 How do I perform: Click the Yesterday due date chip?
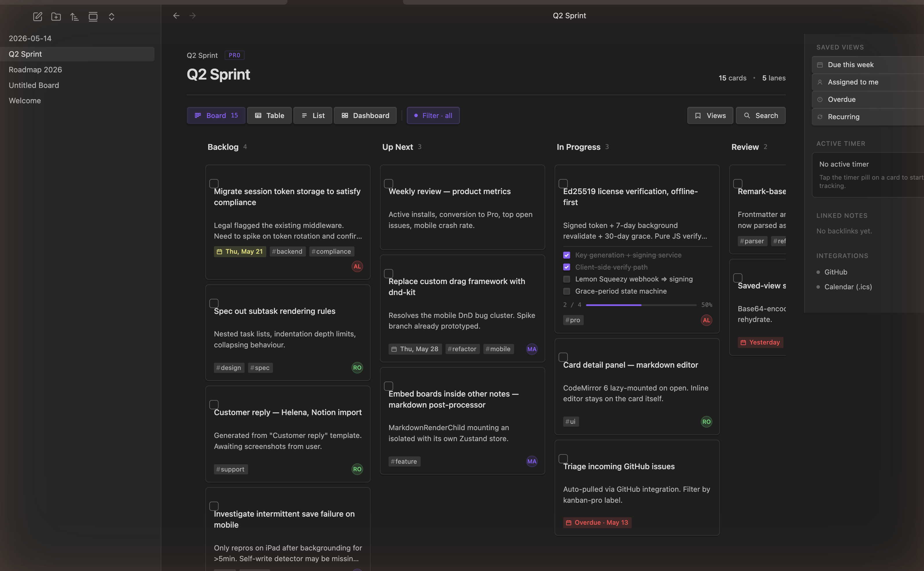[x=761, y=342]
